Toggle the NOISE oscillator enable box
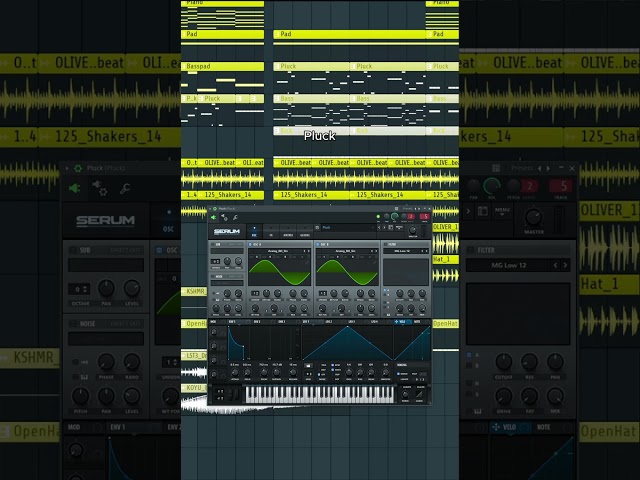The width and height of the screenshot is (640, 480). pos(213,276)
